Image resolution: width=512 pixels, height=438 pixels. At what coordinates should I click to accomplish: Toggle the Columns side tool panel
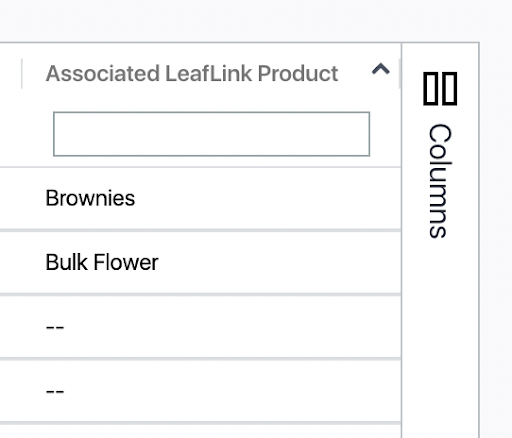click(440, 155)
